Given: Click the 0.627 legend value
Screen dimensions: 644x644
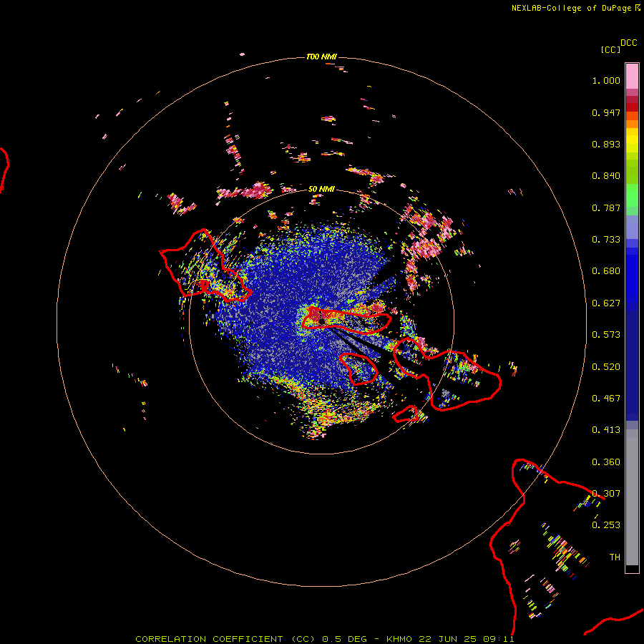Looking at the screenshot, I should 606,303.
